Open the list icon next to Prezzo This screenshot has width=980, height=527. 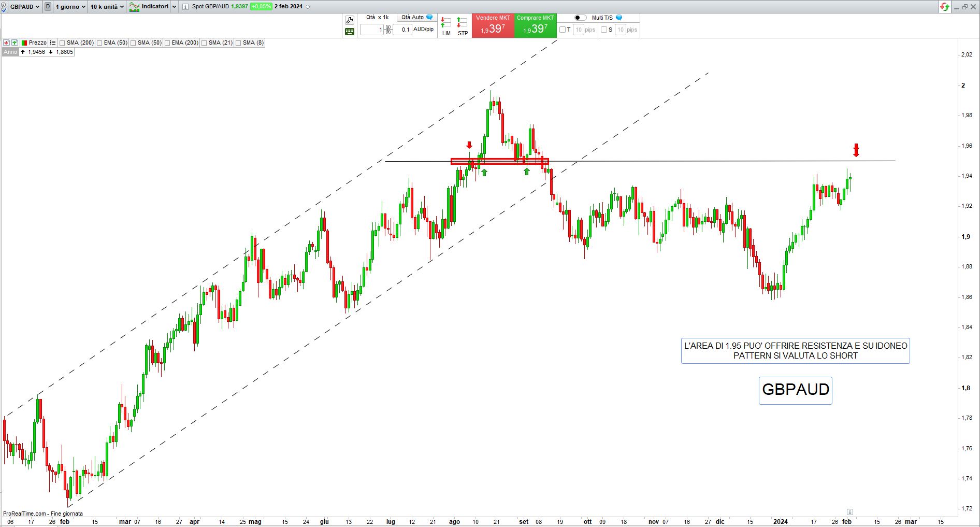[53, 42]
